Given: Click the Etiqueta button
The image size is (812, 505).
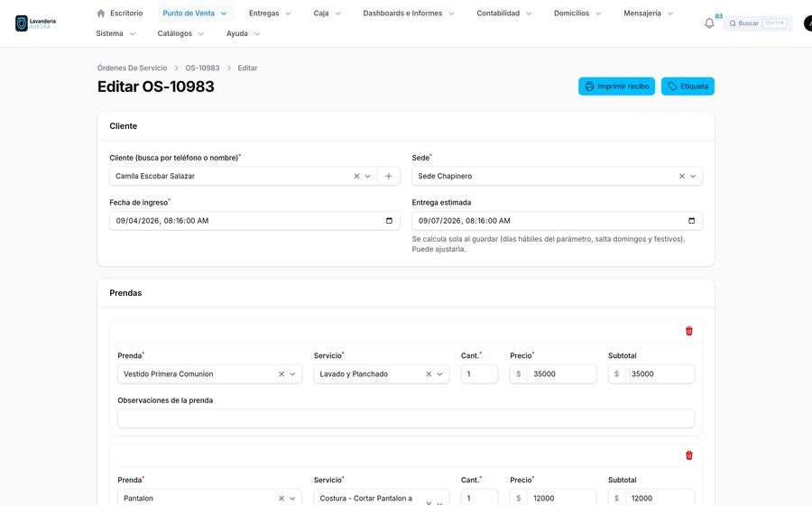Looking at the screenshot, I should click(687, 87).
